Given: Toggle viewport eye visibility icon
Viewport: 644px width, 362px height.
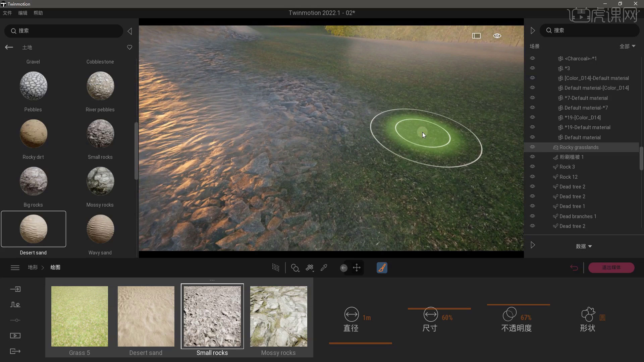Looking at the screenshot, I should pyautogui.click(x=497, y=36).
